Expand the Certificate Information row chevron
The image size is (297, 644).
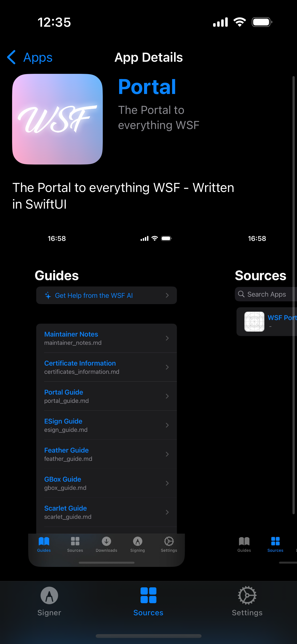pyautogui.click(x=167, y=367)
